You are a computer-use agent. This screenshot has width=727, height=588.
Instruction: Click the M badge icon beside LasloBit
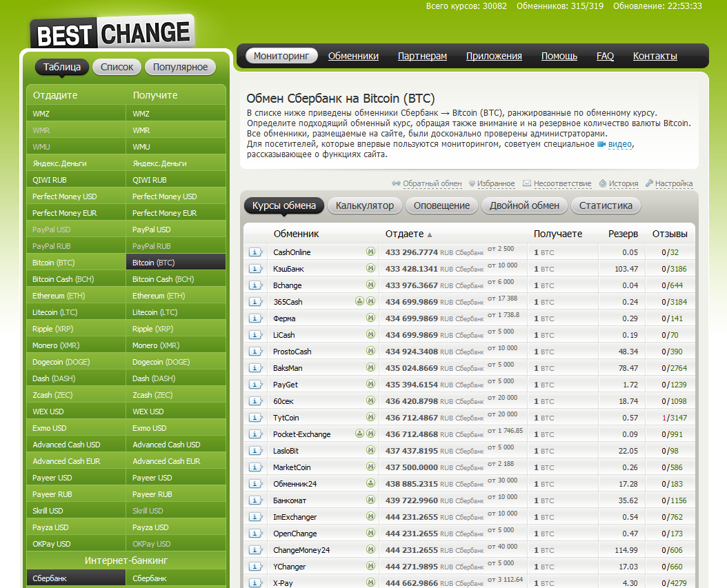[x=370, y=450]
